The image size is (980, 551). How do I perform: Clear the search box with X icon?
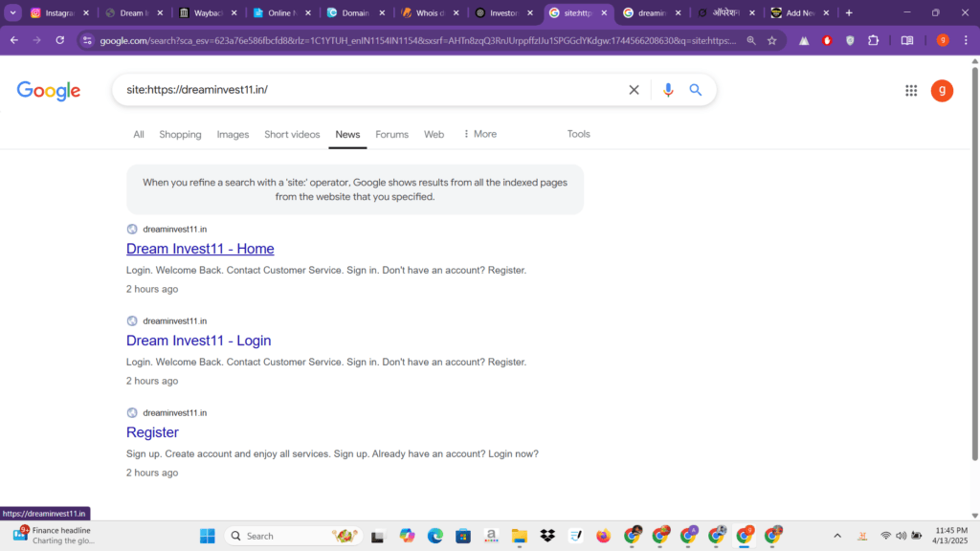pos(634,90)
